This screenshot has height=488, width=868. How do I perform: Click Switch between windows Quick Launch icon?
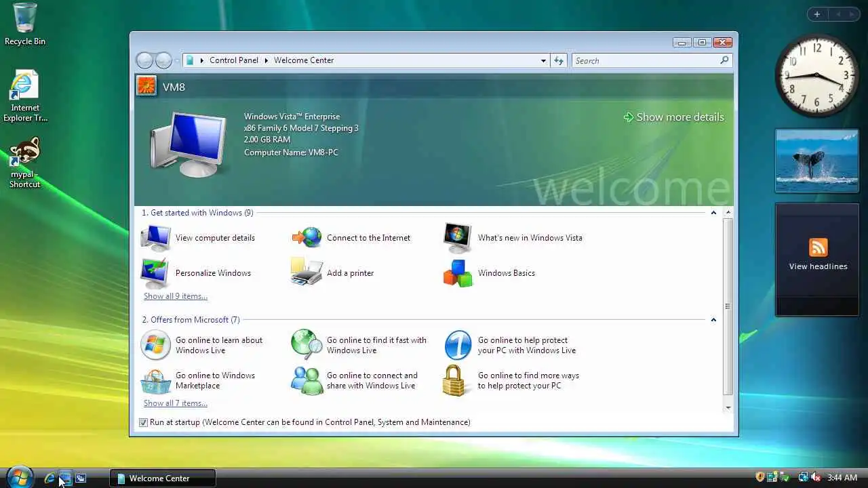(81, 478)
